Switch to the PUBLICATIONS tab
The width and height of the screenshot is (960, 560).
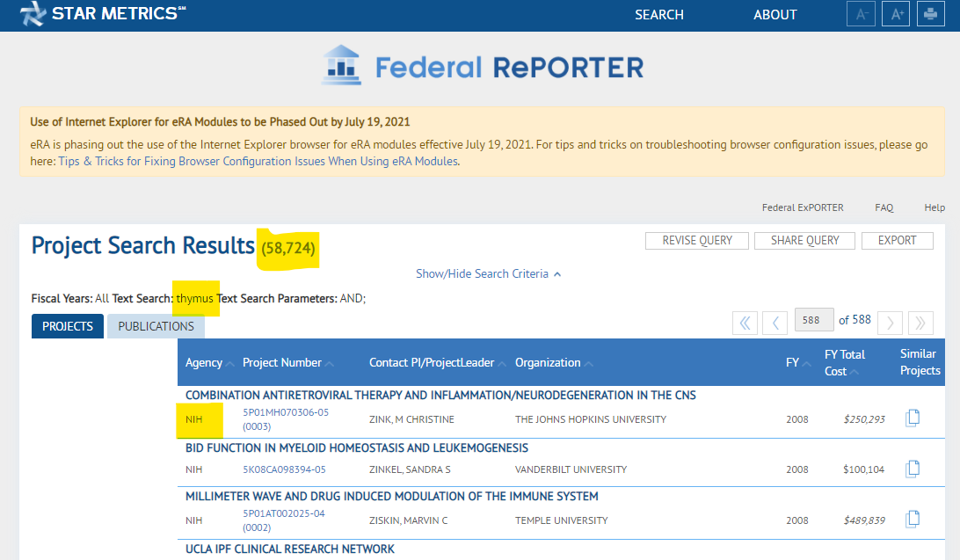156,326
